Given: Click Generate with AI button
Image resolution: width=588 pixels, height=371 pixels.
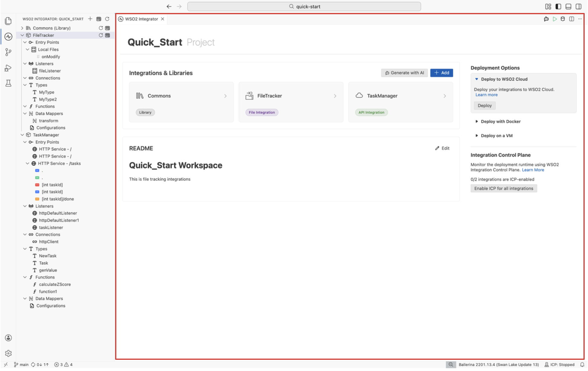Looking at the screenshot, I should point(404,73).
